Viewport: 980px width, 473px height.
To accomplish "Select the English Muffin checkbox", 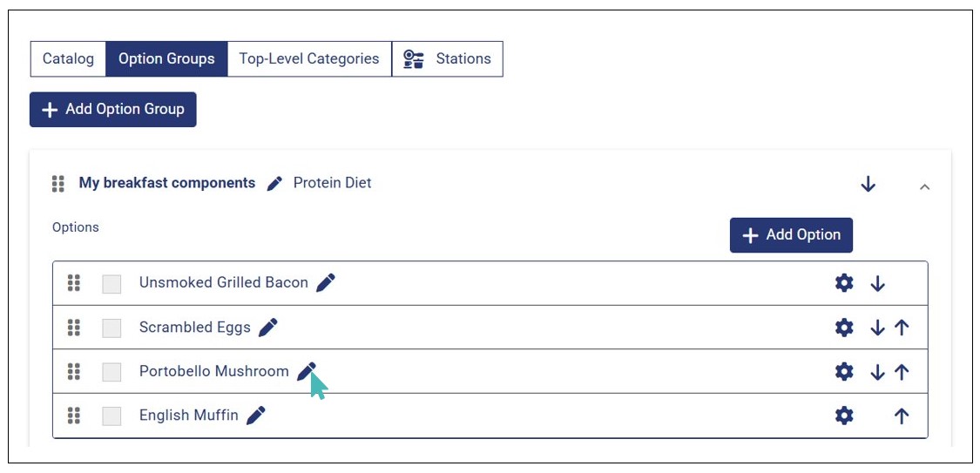I will [112, 416].
